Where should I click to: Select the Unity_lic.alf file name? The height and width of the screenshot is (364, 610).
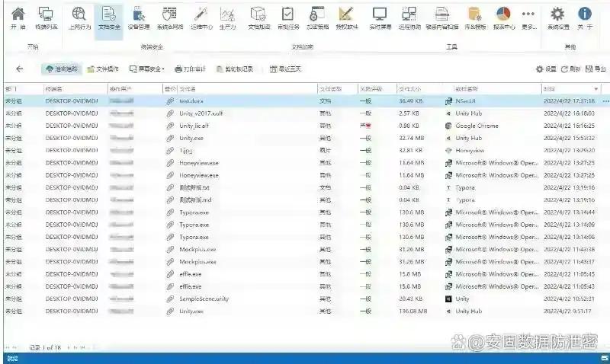click(194, 126)
